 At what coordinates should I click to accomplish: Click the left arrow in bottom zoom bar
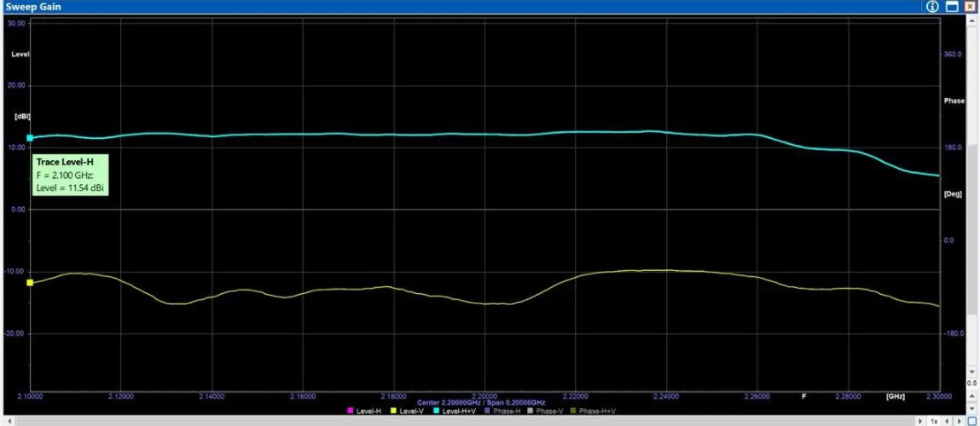click(x=947, y=421)
